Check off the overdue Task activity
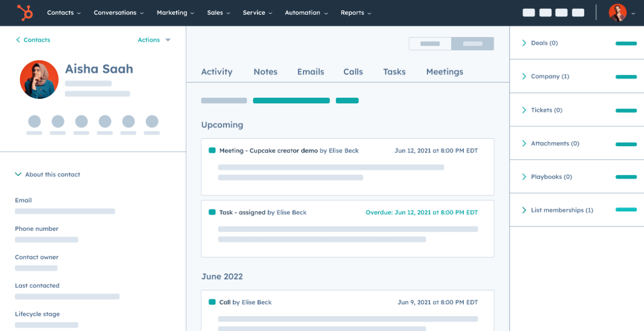Viewport: 644px width, 331px height. pyautogui.click(x=211, y=212)
